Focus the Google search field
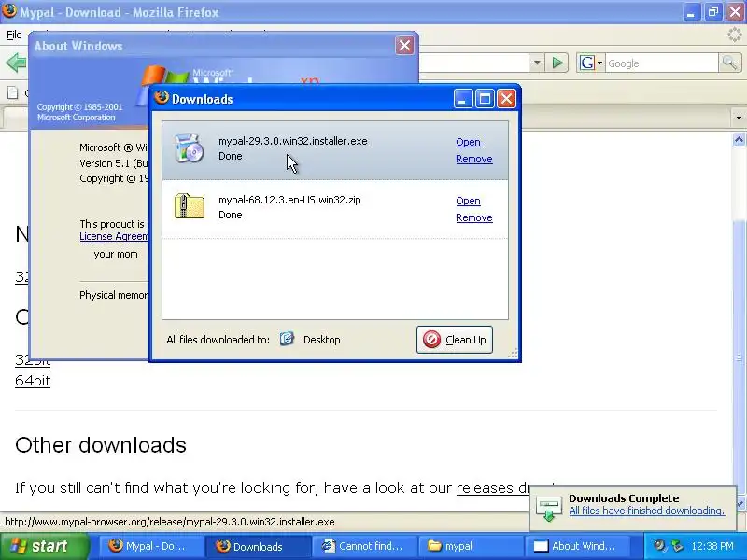This screenshot has height=560, width=747. (661, 63)
